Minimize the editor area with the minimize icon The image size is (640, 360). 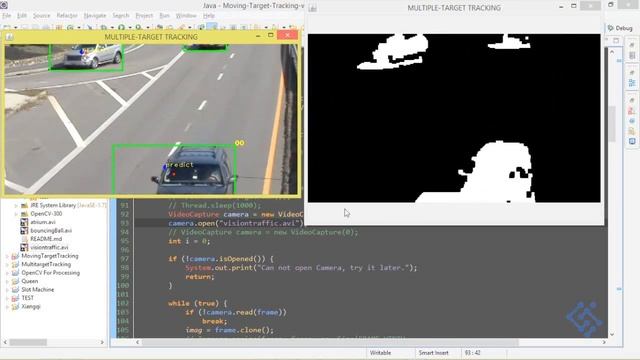point(607,40)
